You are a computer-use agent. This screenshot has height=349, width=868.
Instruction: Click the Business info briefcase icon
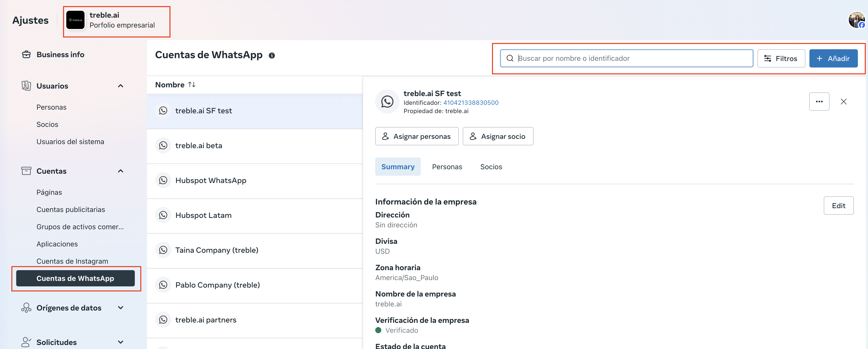tap(26, 55)
